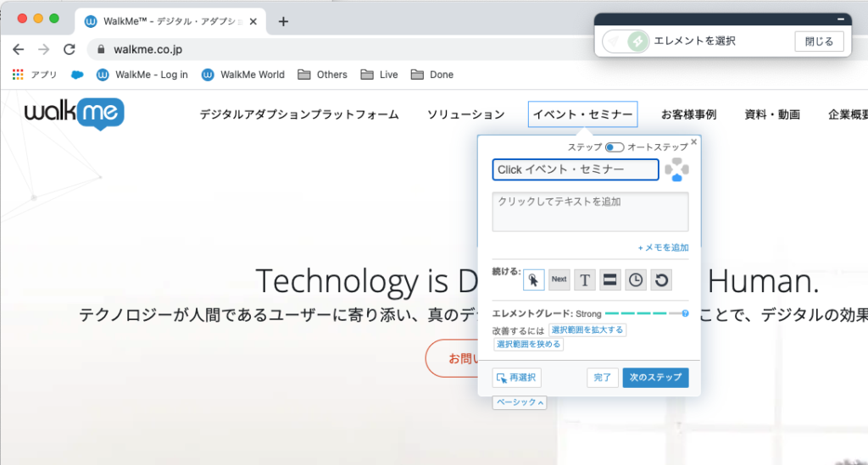Close the step balloon with X
This screenshot has height=465, width=868.
point(694,142)
